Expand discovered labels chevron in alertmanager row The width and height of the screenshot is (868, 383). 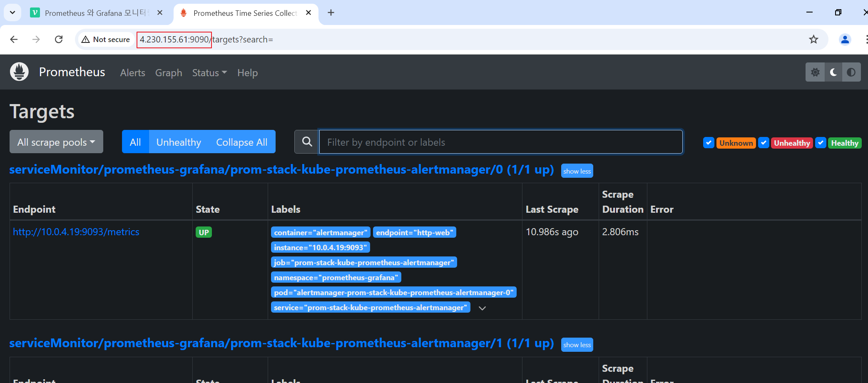pos(482,308)
